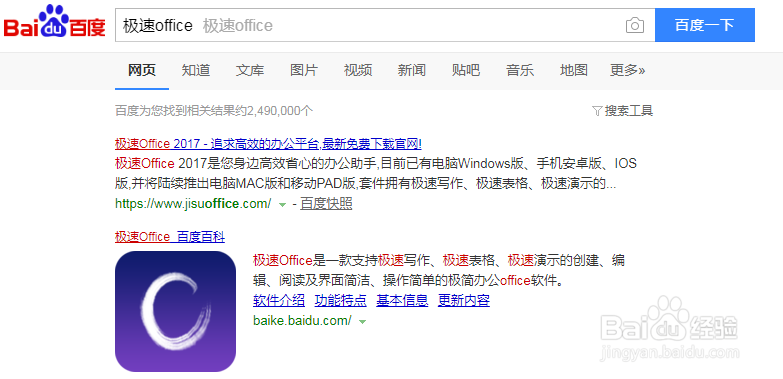Open the 音乐 tab
Viewport: 783px width, 379px height.
520,70
